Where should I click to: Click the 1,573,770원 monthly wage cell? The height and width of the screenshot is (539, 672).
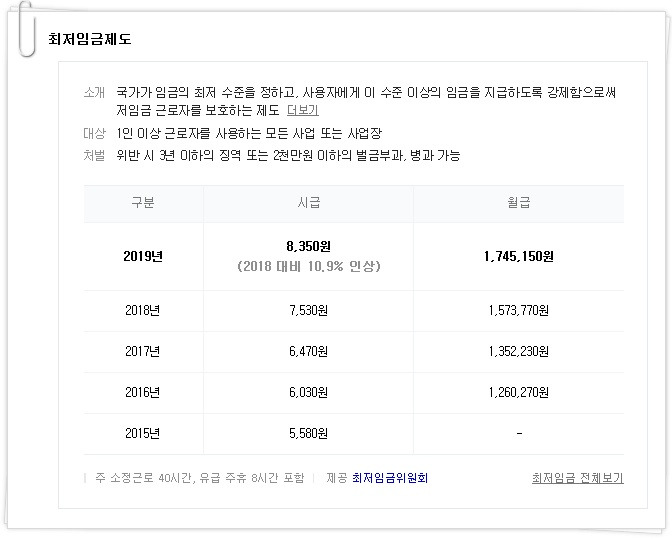click(x=519, y=310)
